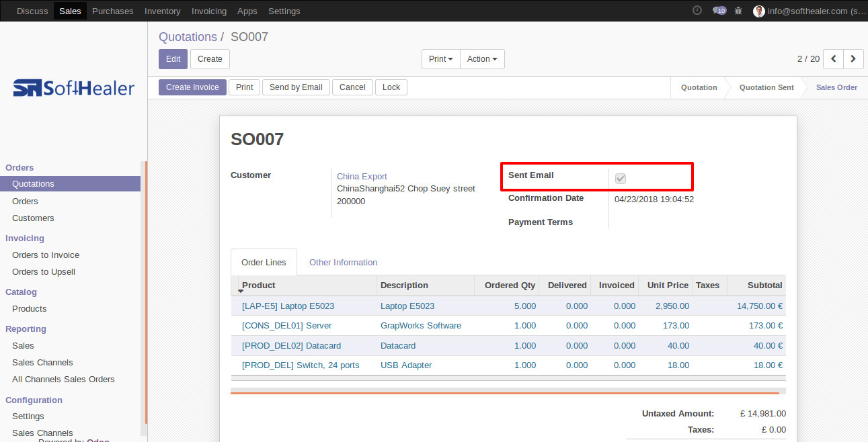Switch to Other Information tab

pos(343,262)
